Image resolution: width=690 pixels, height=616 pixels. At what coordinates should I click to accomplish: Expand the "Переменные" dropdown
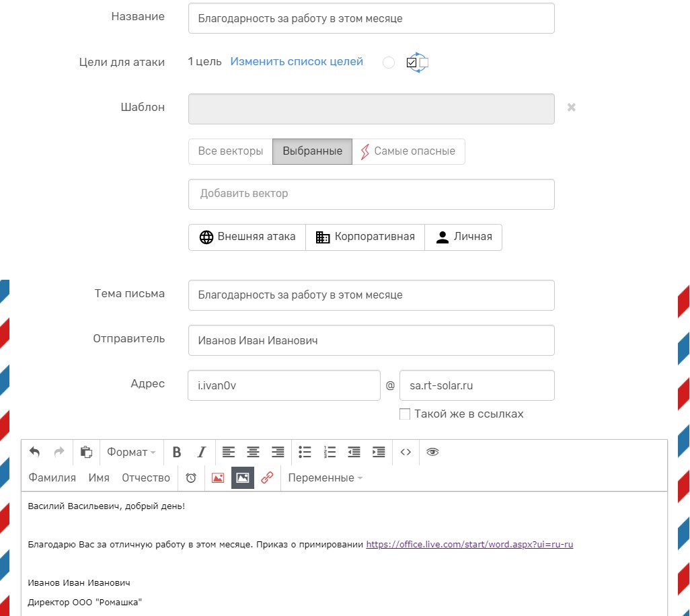coord(325,478)
